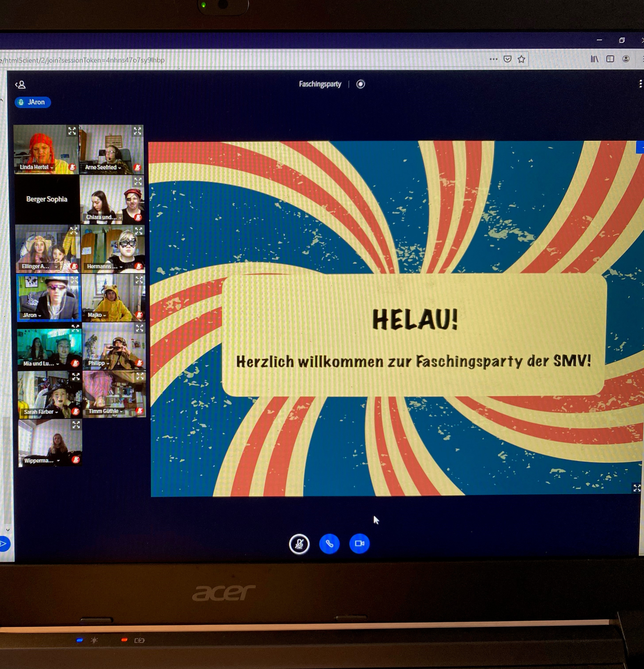Fullscreen Linda Hertel's webcam

pos(72,131)
